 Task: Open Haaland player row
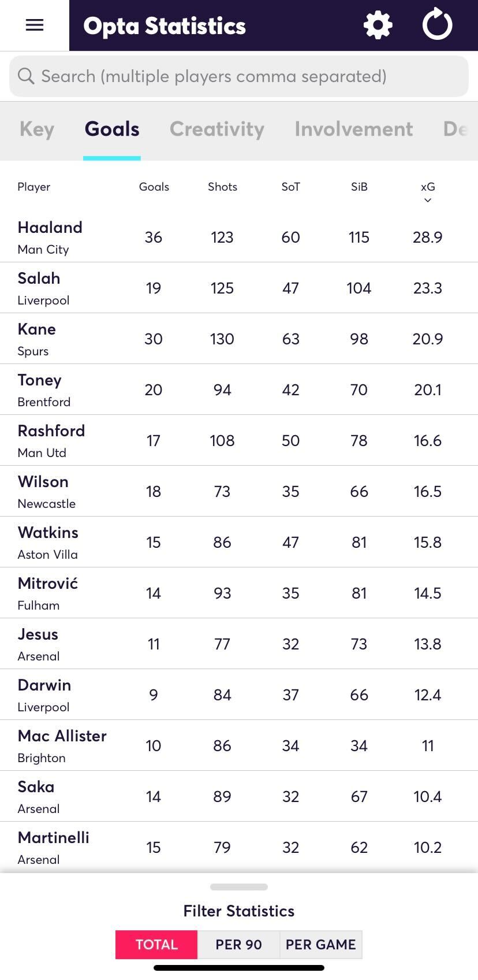pyautogui.click(x=239, y=237)
